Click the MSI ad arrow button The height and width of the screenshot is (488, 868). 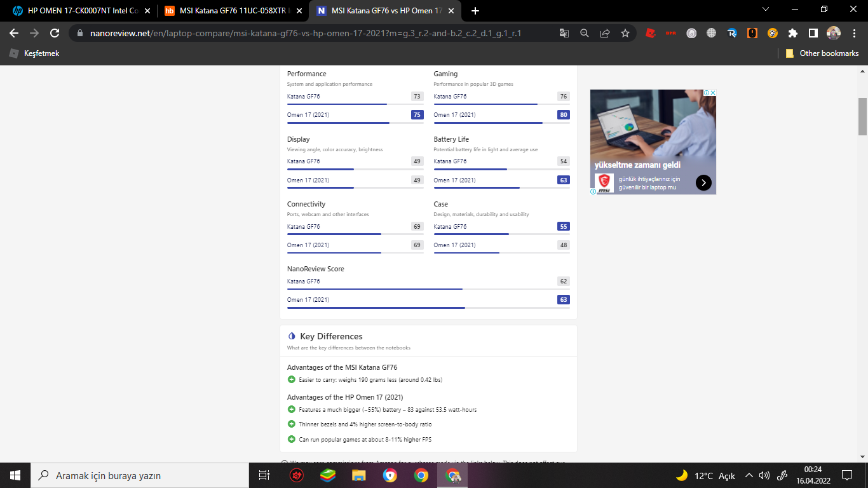click(x=703, y=183)
